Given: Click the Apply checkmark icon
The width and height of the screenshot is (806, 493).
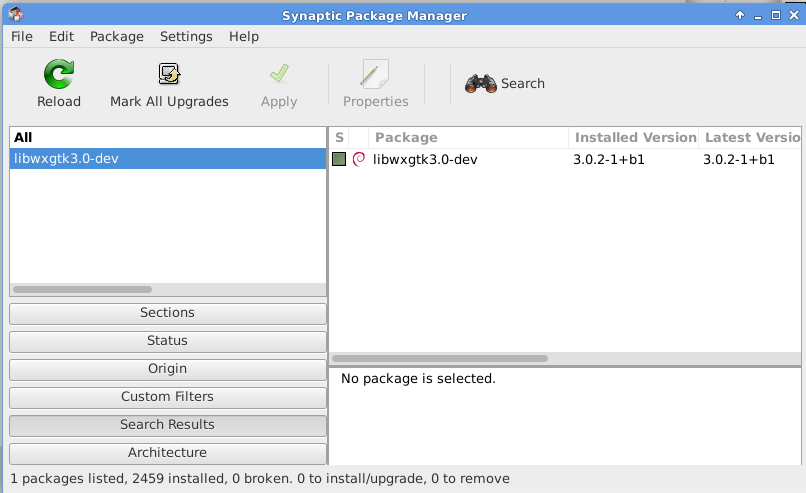Looking at the screenshot, I should (x=279, y=74).
